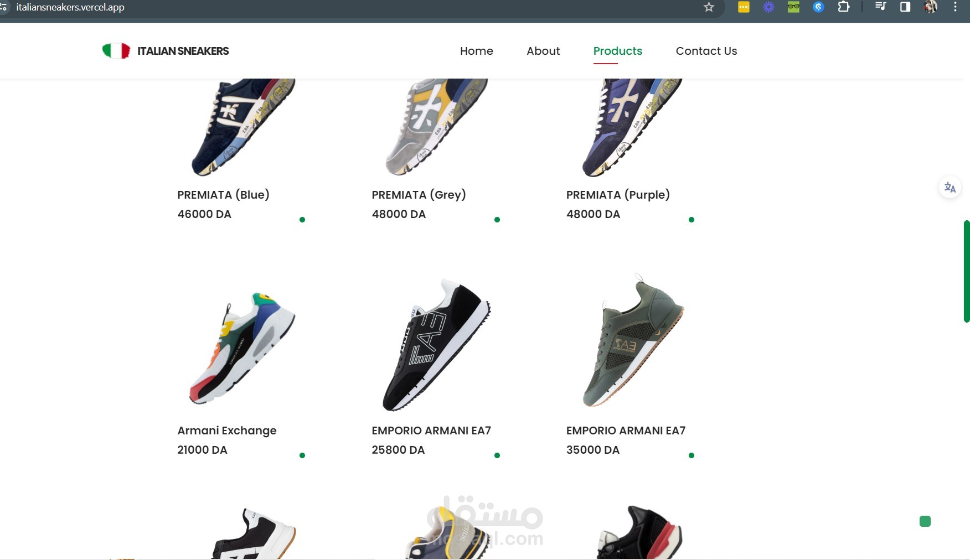Viewport: 970px width, 560px height.
Task: Click the green dot beside the 35000 DA price
Action: [x=692, y=455]
